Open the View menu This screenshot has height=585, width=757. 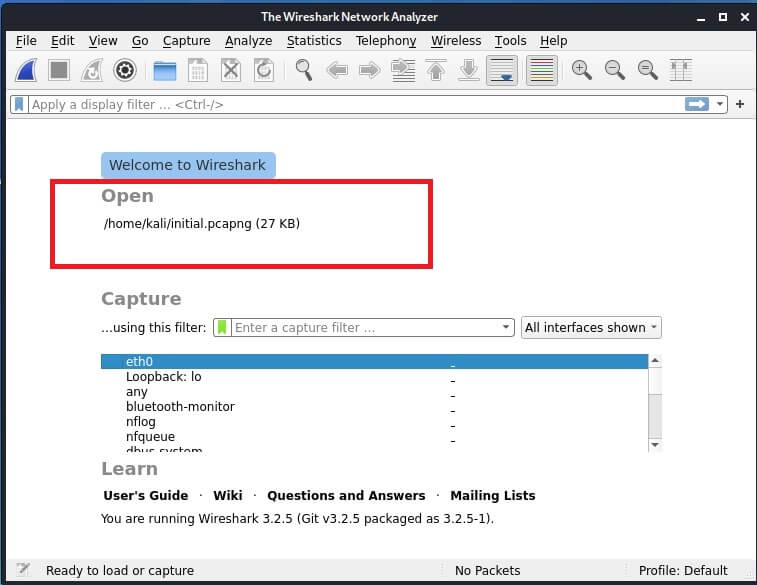pos(103,41)
